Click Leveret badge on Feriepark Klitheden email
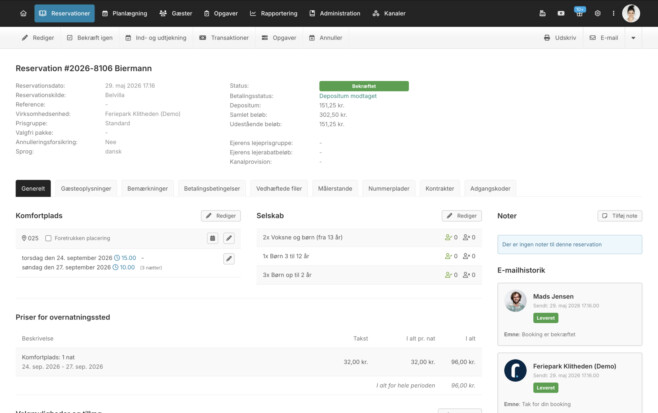This screenshot has width=658, height=413. [x=546, y=388]
